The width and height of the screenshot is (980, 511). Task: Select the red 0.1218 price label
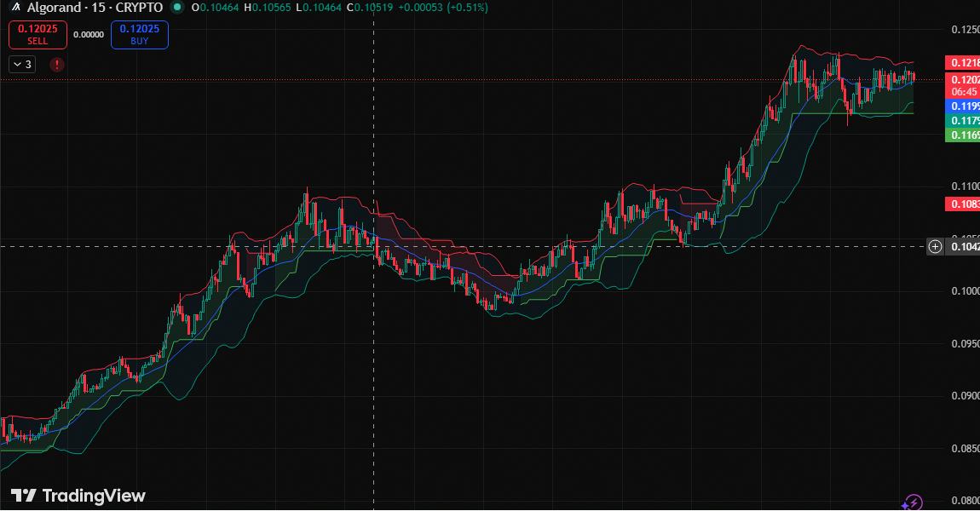tap(962, 62)
